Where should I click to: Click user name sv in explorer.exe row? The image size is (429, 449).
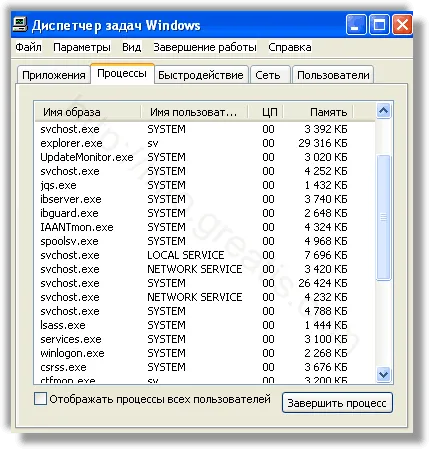(153, 144)
